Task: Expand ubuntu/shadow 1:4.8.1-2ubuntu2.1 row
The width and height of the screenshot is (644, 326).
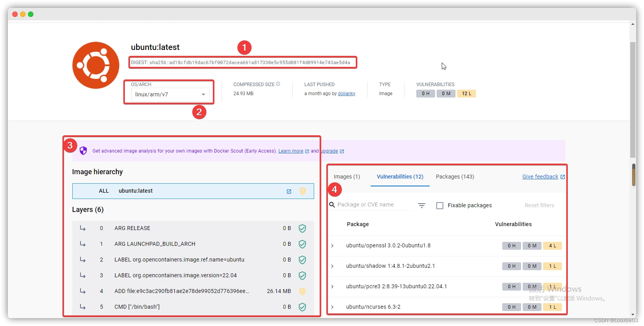Action: pos(333,266)
